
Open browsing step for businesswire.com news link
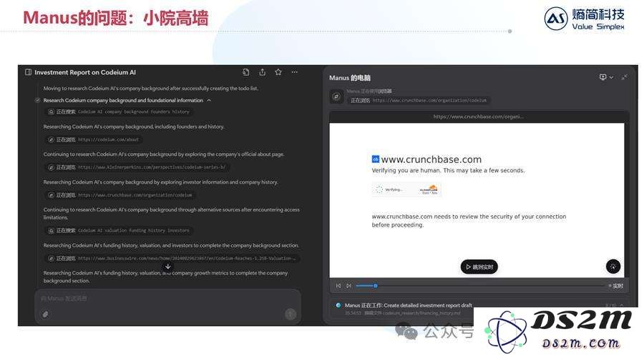[x=172, y=258]
